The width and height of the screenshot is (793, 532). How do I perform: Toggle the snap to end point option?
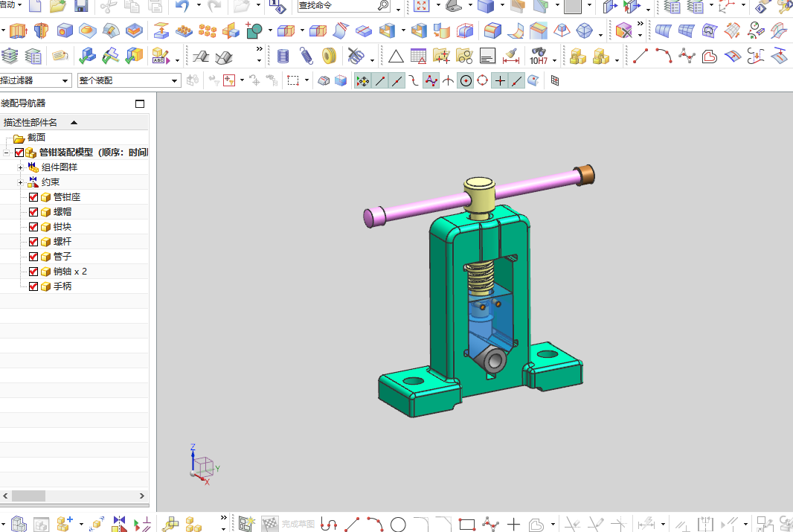click(x=380, y=81)
